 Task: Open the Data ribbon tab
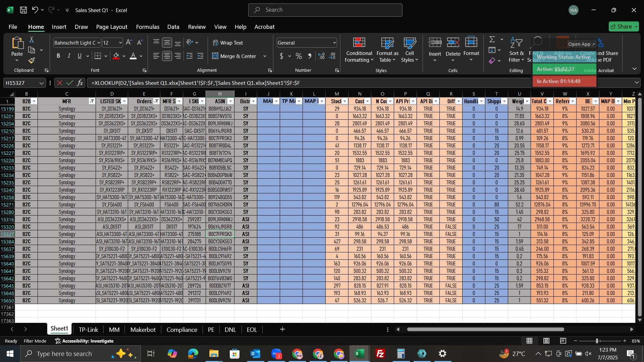pos(173,27)
